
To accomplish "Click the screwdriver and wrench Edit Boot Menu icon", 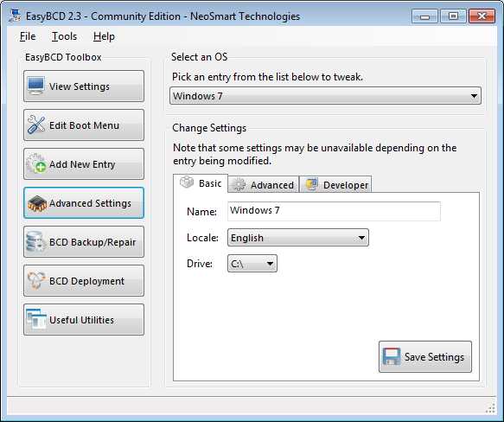I will tap(36, 125).
